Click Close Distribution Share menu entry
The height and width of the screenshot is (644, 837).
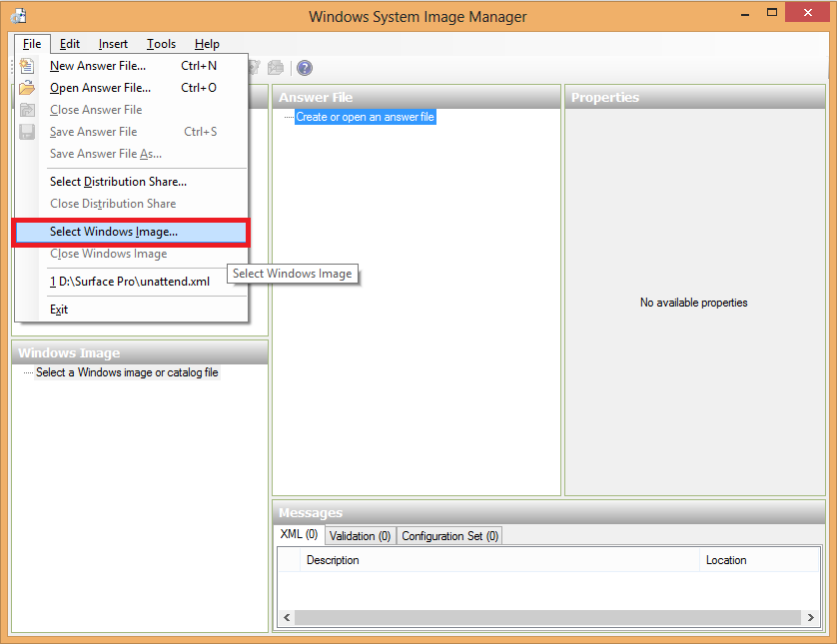tap(131, 204)
